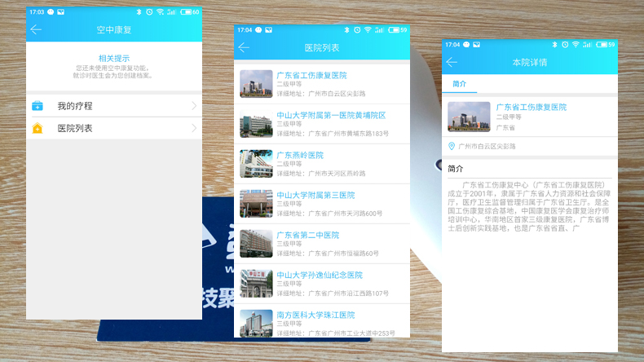Open 我的疗程 with its chevron arrow

point(194,106)
